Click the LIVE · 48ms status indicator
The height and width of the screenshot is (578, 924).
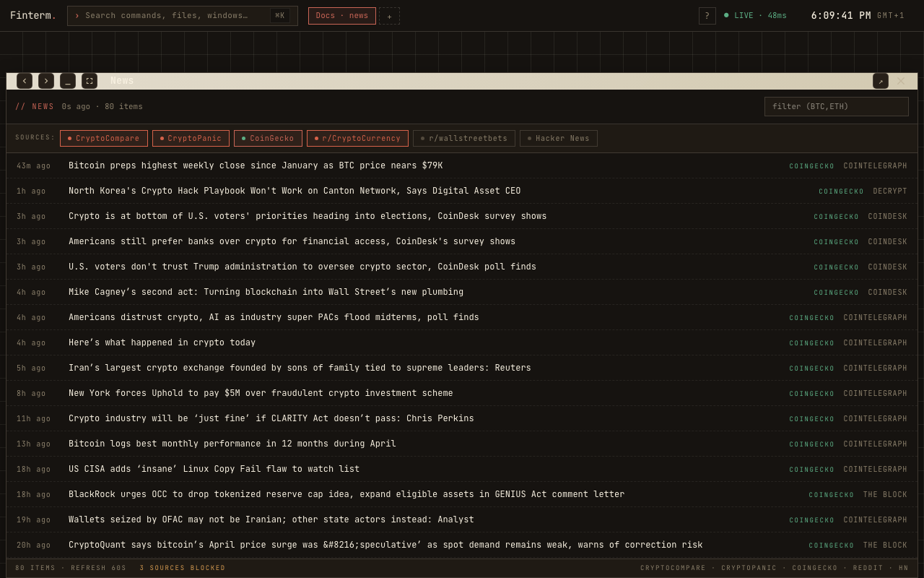[x=755, y=16]
